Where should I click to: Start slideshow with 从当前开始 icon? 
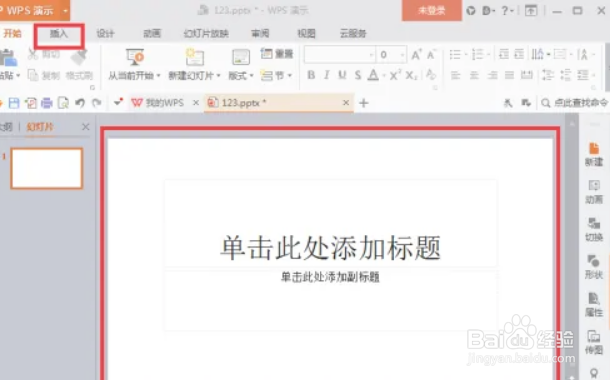135,58
